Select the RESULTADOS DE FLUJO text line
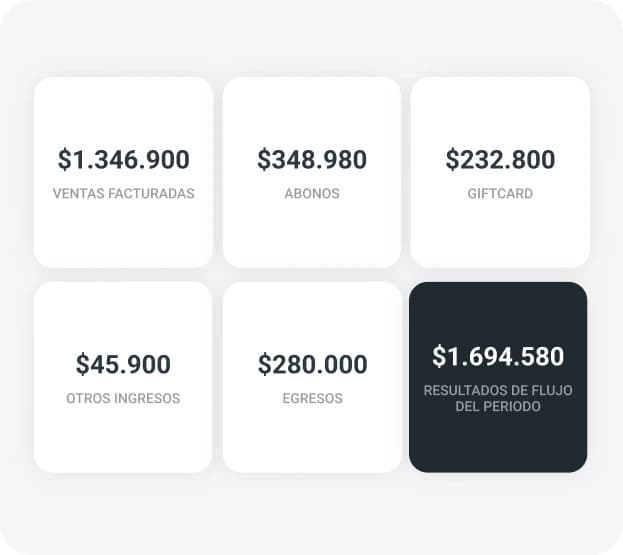 [x=498, y=390]
